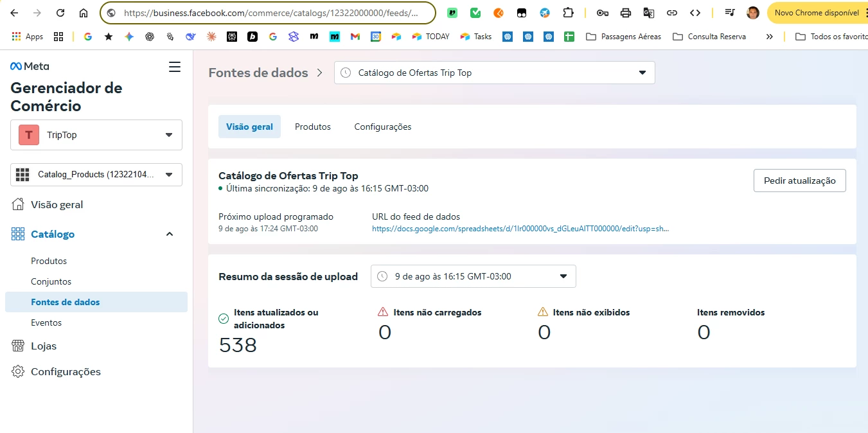Switch to the Produtos tab
The width and height of the screenshot is (868, 433).
(x=313, y=127)
